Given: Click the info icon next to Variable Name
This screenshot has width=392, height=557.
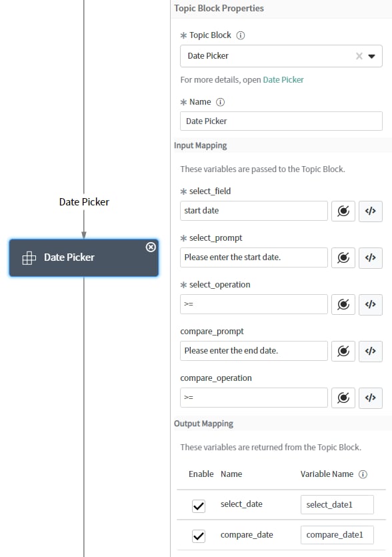Looking at the screenshot, I should pos(362,474).
